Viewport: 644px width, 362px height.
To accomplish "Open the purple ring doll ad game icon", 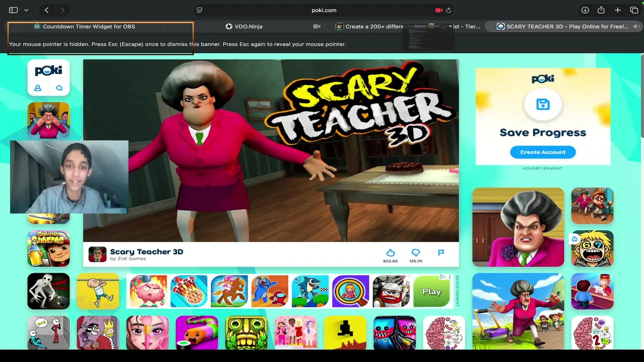I will (x=350, y=291).
